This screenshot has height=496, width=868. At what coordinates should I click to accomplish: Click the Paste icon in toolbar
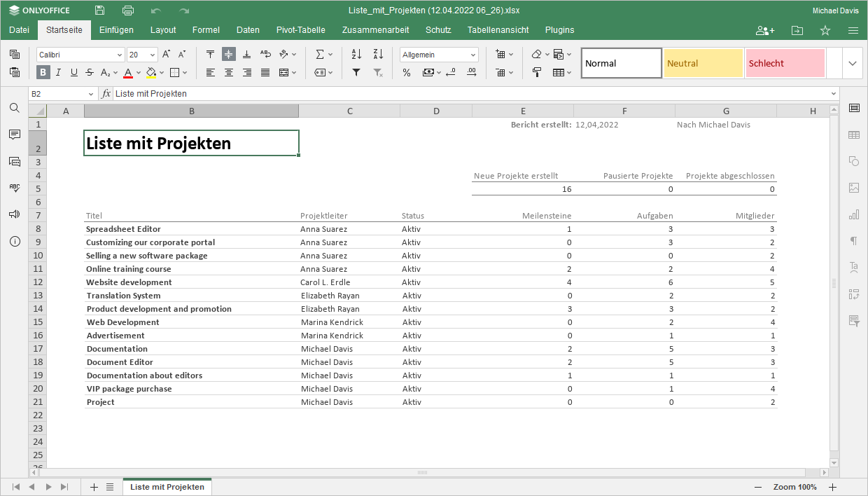tap(15, 72)
